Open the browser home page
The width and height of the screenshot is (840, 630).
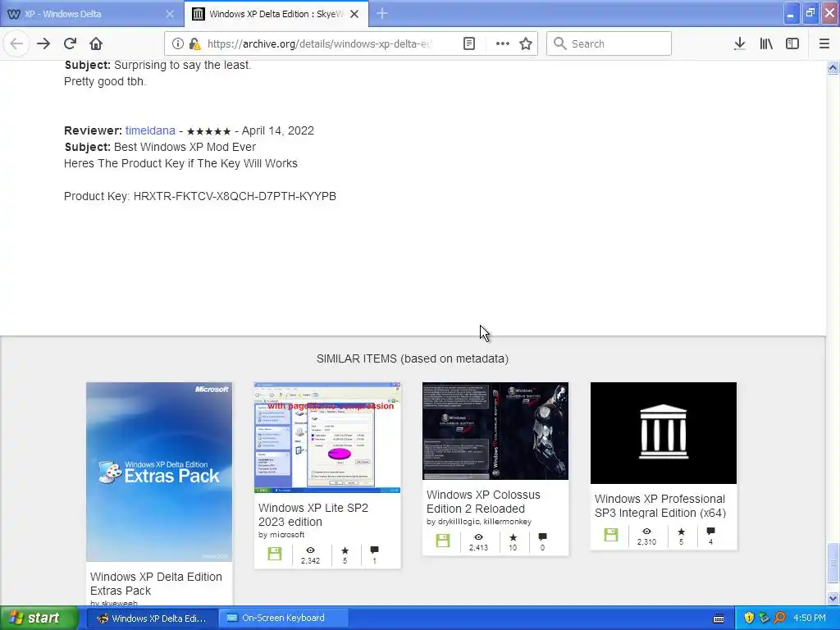(x=96, y=43)
